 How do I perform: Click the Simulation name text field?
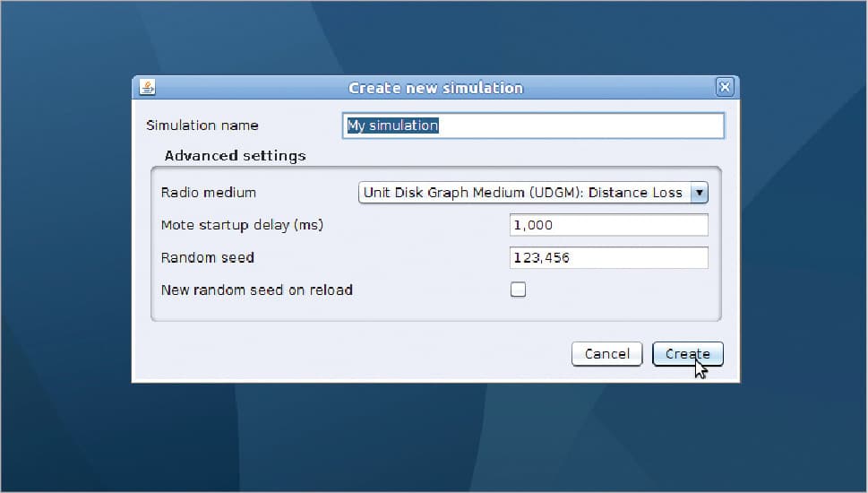(x=533, y=125)
